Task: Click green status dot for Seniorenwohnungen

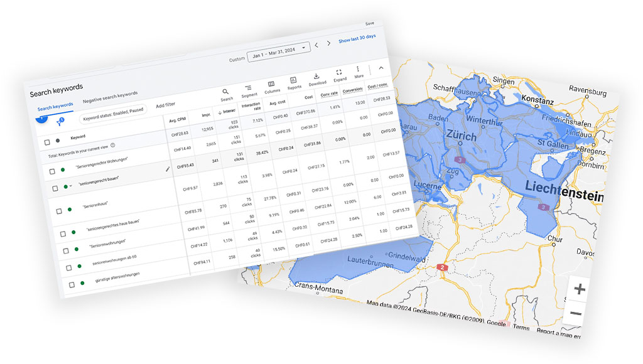Action: (77, 249)
